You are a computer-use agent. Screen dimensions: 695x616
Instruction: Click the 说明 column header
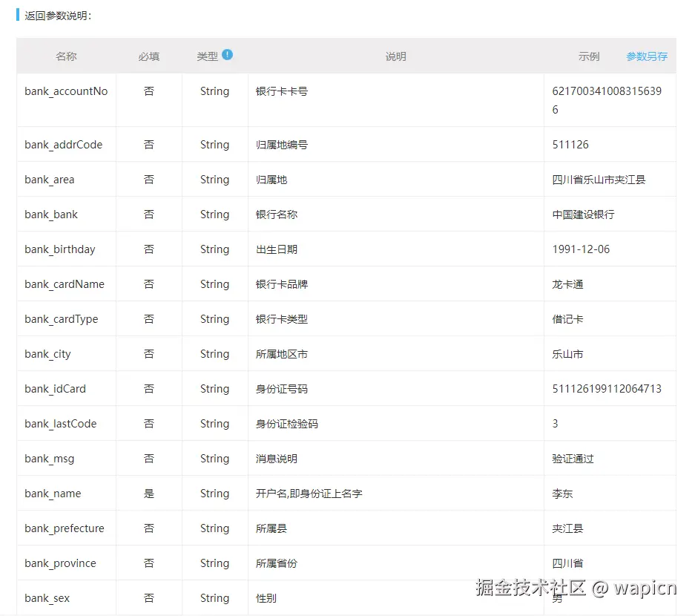point(395,56)
